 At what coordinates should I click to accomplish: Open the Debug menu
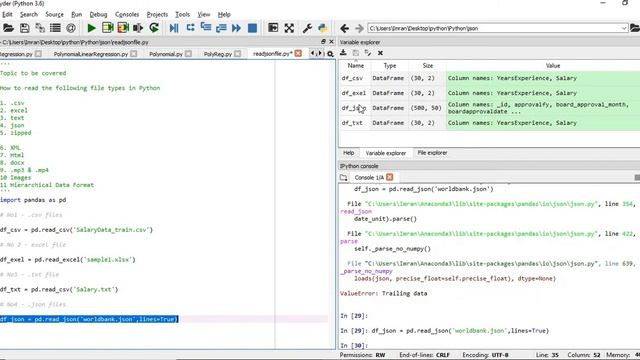pos(98,14)
